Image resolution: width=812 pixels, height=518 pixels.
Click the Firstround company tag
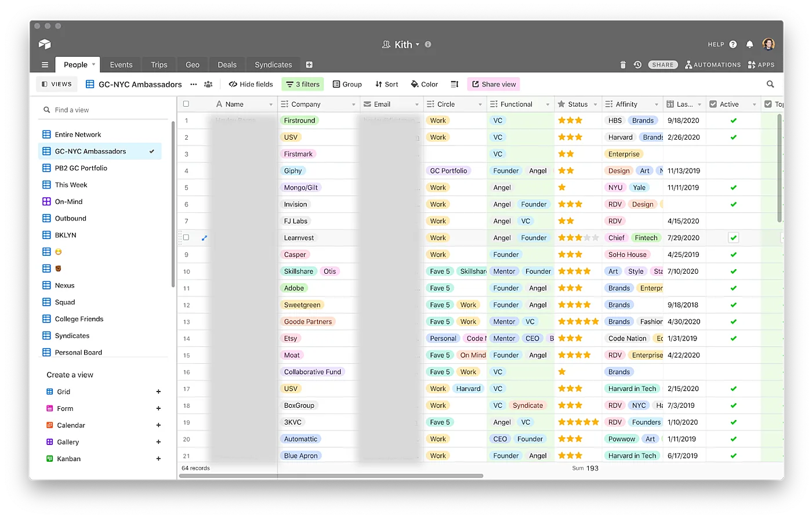pos(299,121)
